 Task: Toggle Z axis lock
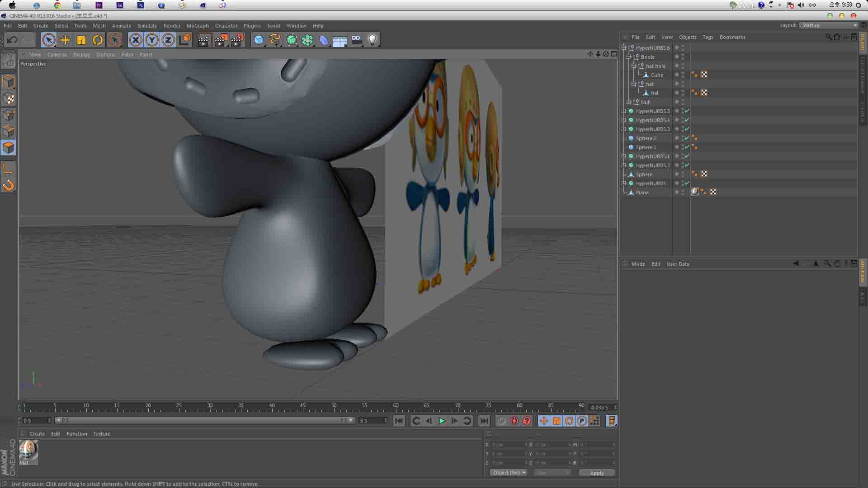tap(168, 40)
